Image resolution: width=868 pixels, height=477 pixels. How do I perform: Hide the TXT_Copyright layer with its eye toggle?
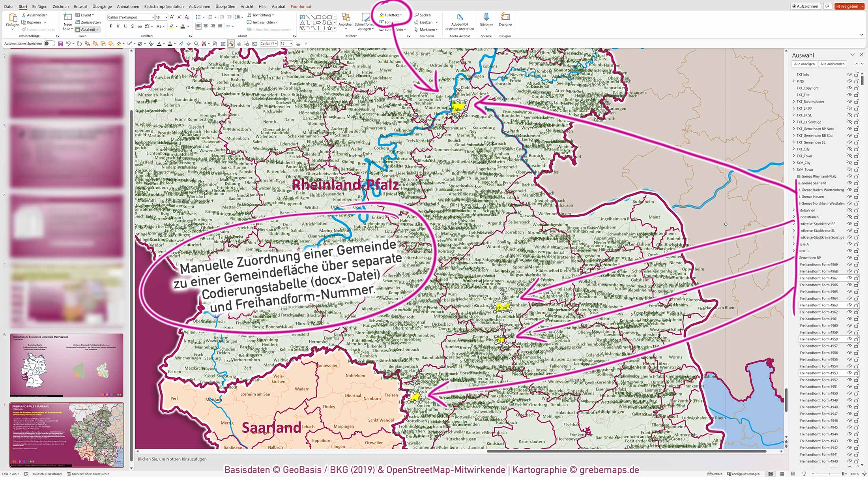(x=849, y=88)
